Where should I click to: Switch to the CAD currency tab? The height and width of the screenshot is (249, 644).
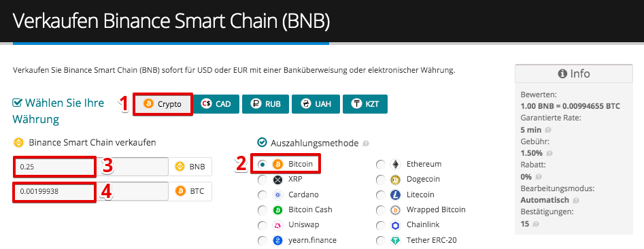[x=216, y=104]
